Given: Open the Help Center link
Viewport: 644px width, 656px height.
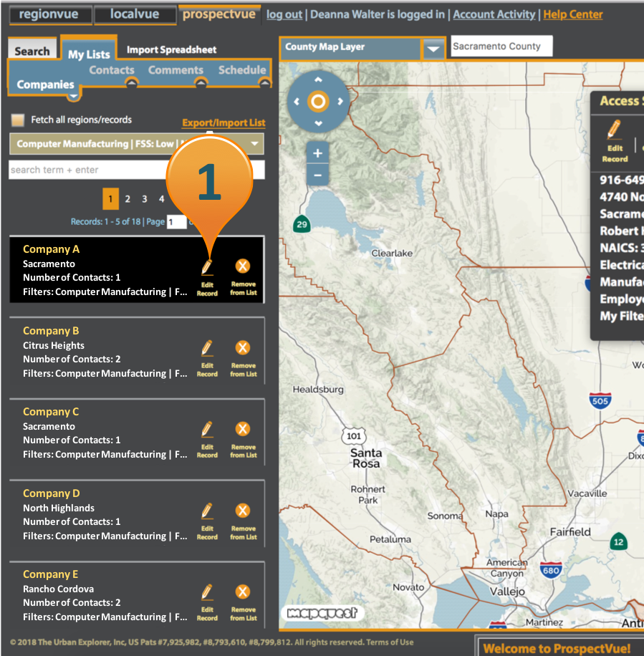Looking at the screenshot, I should click(573, 14).
